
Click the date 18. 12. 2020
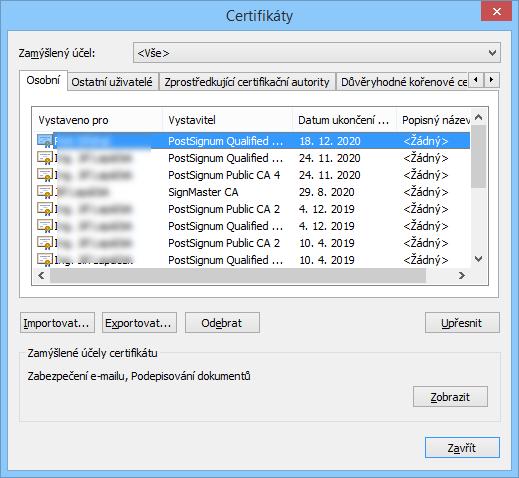point(330,141)
